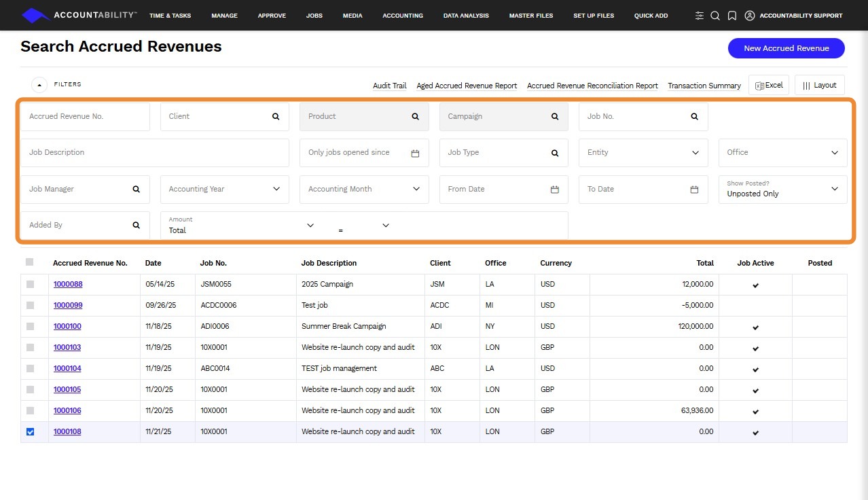Click the Campaign field search icon
The image size is (868, 500).
point(555,116)
